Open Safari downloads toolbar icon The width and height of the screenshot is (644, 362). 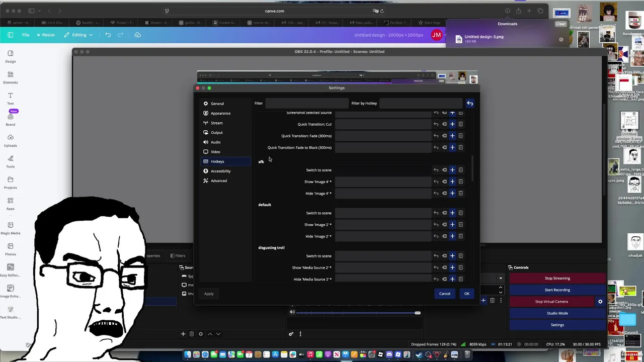508,11
